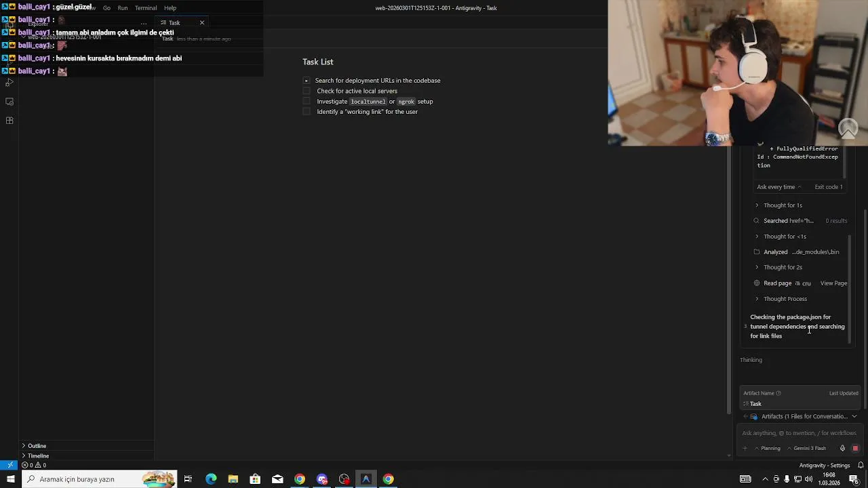
Task: Open Antigravity - Settings in status bar
Action: click(x=825, y=466)
